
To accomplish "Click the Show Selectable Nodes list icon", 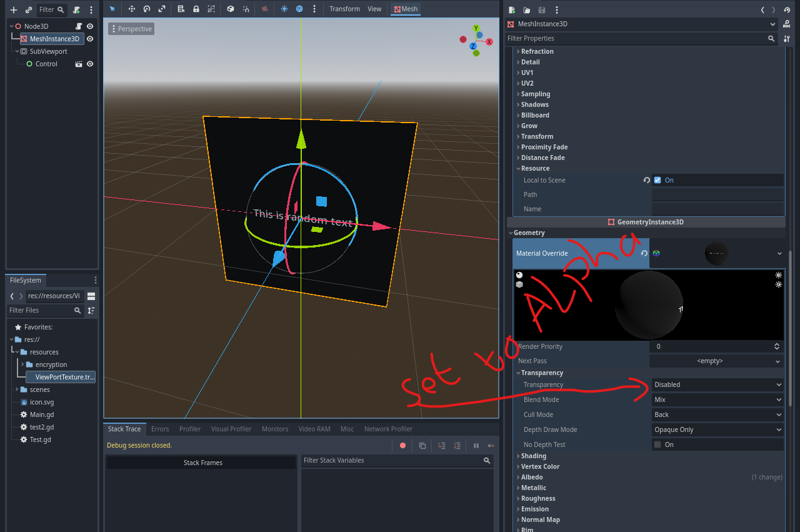I will pyautogui.click(x=181, y=9).
